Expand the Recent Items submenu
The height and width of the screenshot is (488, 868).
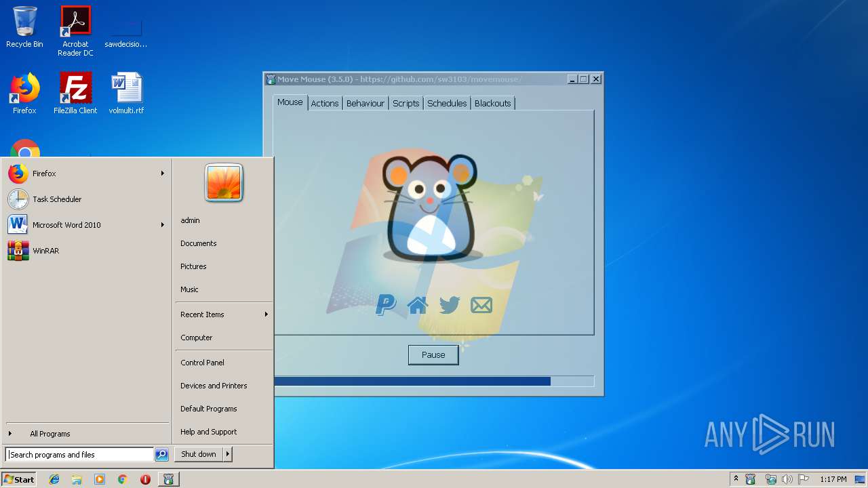click(x=224, y=314)
